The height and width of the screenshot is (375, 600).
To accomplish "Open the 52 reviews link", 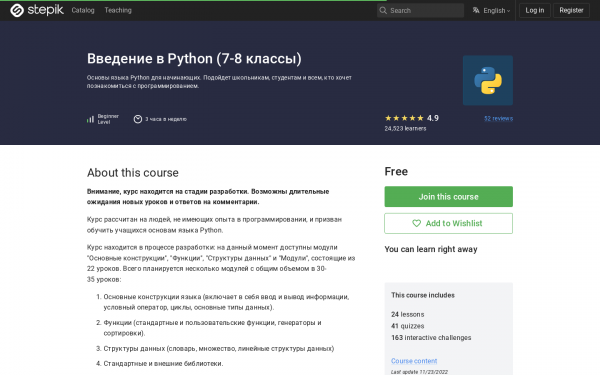I will point(498,119).
